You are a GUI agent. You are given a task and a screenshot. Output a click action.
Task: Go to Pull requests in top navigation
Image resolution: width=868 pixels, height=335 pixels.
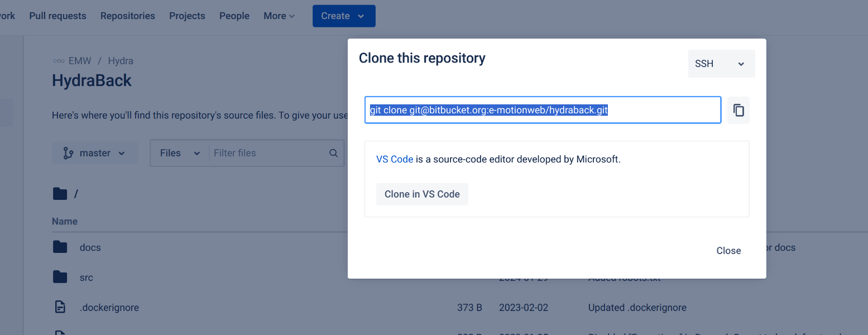tap(57, 16)
